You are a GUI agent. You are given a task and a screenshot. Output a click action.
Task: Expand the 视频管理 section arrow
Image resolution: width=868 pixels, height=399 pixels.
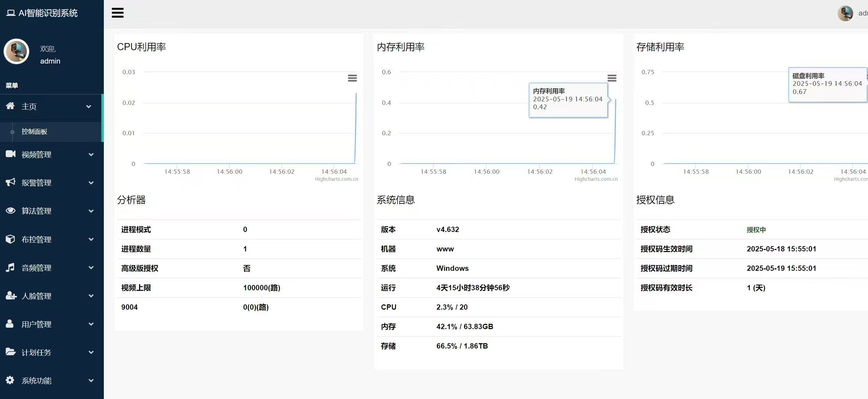[x=91, y=155]
